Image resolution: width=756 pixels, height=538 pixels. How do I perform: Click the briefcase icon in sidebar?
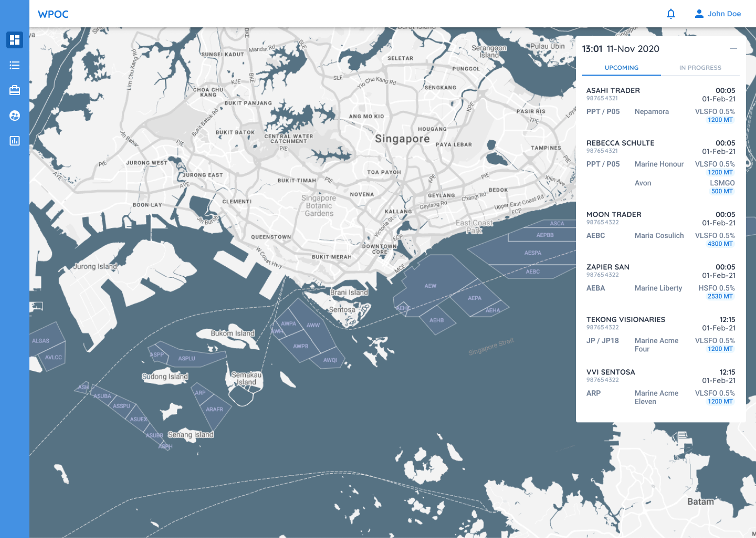coord(15,90)
